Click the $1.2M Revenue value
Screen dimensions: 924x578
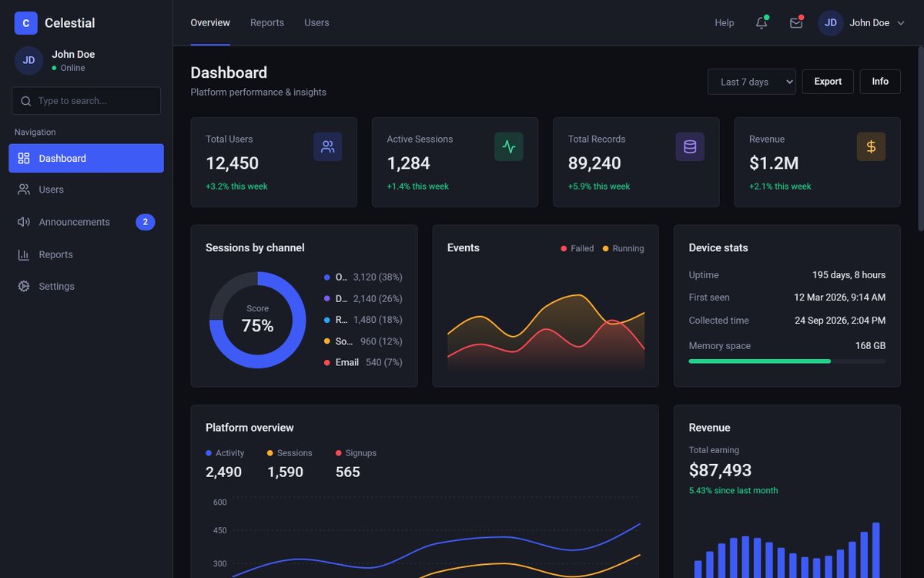point(774,163)
